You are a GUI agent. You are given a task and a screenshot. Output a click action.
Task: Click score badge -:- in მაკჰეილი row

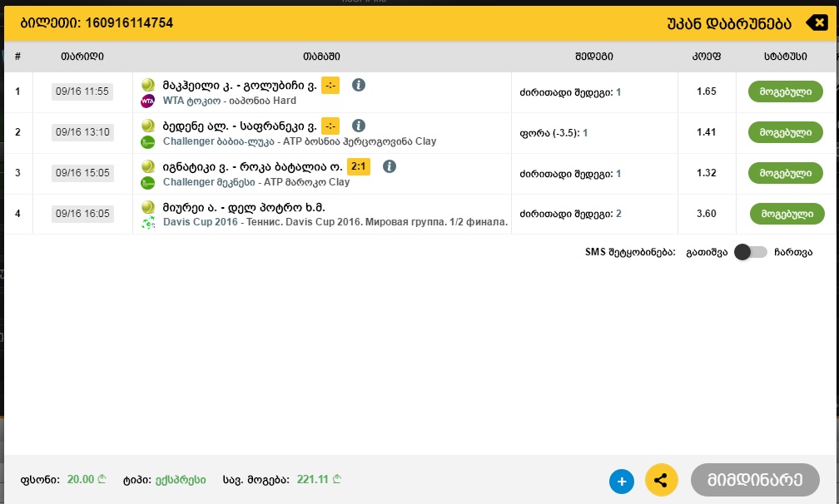[x=330, y=85]
